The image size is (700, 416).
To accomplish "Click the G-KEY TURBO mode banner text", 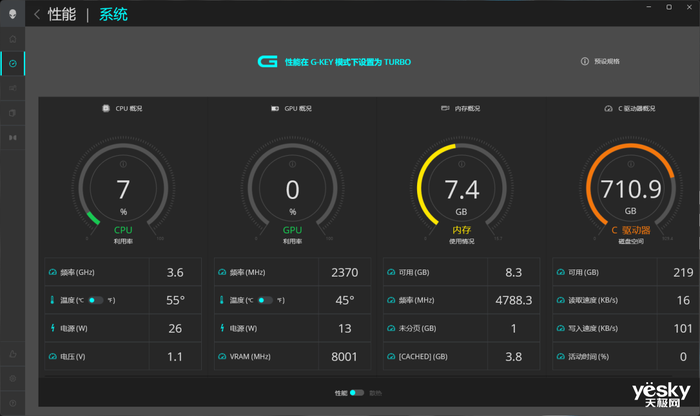I will coord(348,62).
